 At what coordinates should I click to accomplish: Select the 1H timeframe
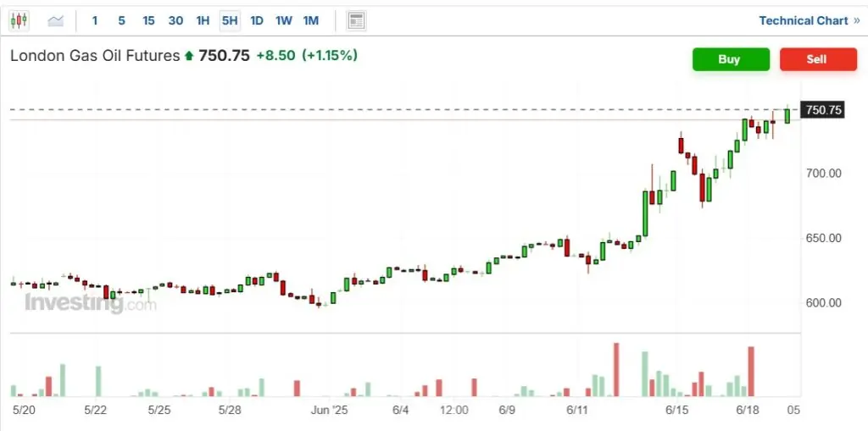tap(203, 21)
